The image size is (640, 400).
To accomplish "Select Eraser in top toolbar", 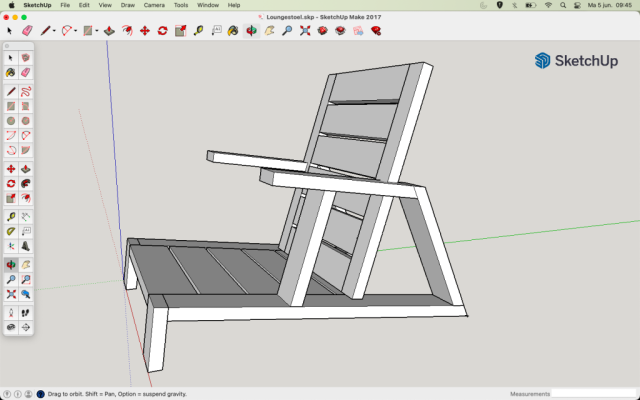I will (x=27, y=31).
